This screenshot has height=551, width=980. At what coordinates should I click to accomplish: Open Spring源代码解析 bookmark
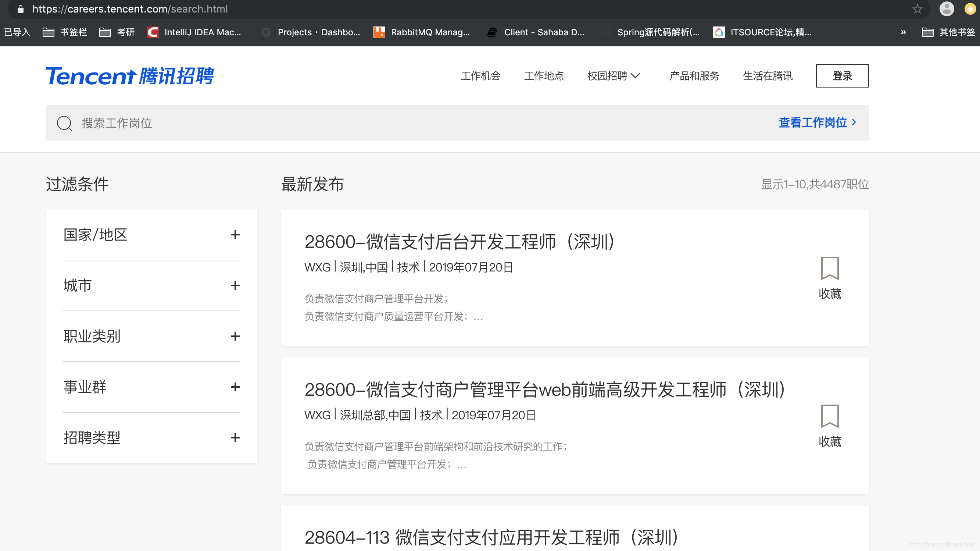pos(651,32)
